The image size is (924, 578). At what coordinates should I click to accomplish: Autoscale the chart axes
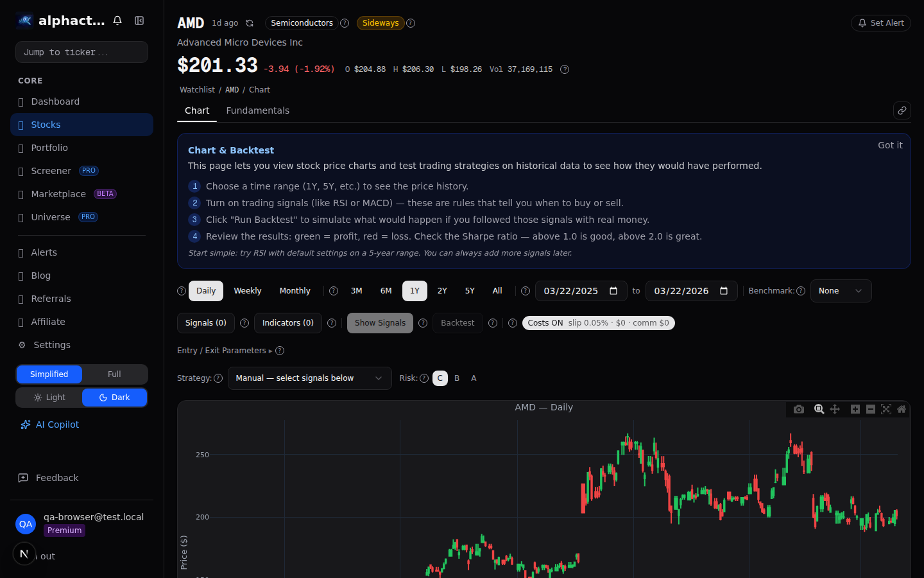886,409
